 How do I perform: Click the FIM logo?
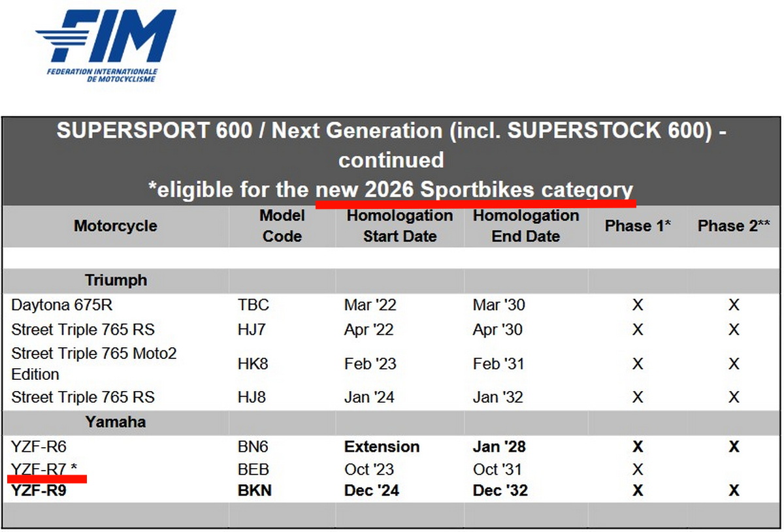pyautogui.click(x=106, y=46)
